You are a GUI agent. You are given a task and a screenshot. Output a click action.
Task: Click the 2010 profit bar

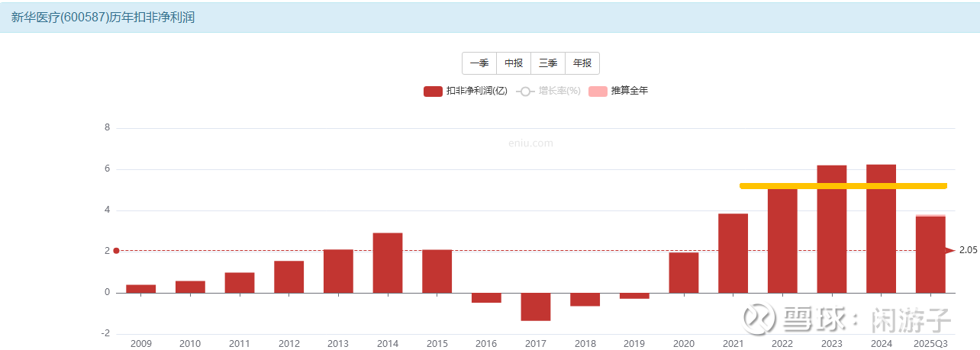pos(190,287)
